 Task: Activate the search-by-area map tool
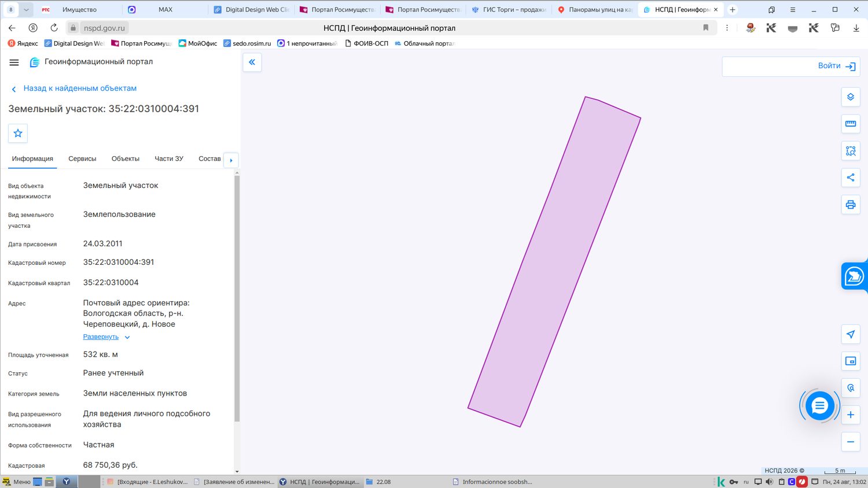click(851, 151)
